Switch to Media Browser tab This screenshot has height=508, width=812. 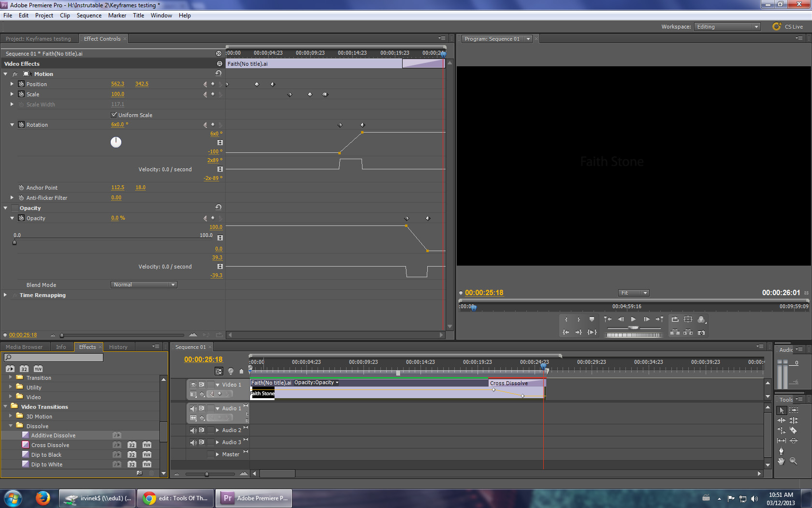[x=24, y=347]
